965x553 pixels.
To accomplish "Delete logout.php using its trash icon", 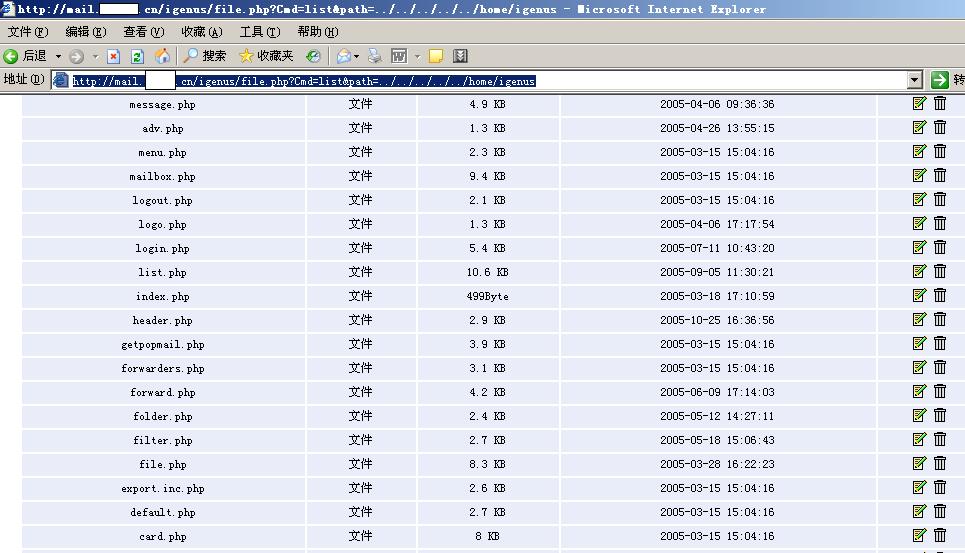I will (940, 199).
